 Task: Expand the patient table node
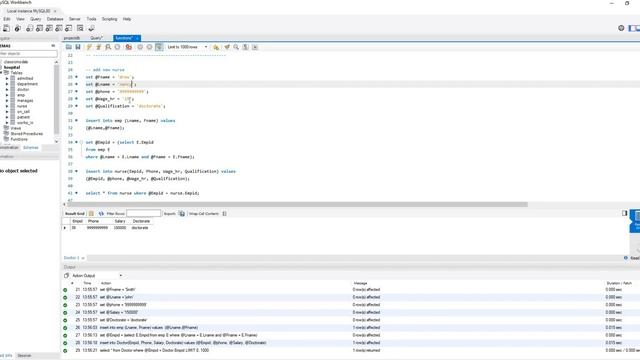tap(7, 117)
